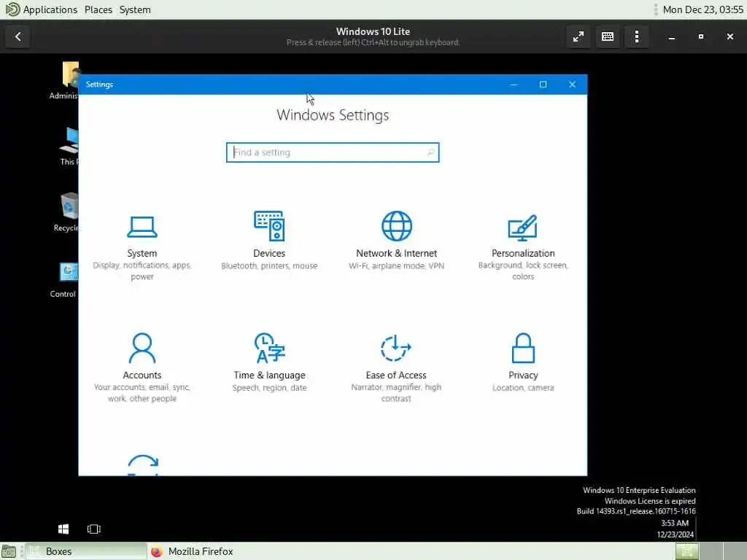Click the System category label
The width and height of the screenshot is (747, 560).
142,253
